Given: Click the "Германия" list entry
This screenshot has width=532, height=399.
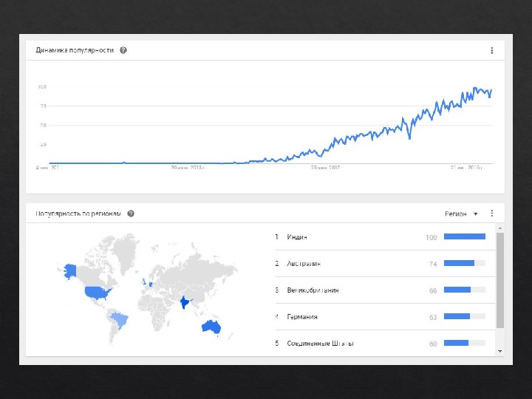Looking at the screenshot, I should [x=302, y=317].
